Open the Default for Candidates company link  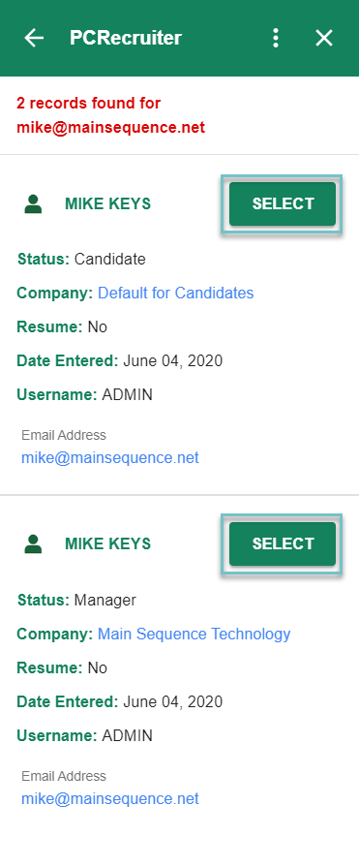click(x=176, y=293)
